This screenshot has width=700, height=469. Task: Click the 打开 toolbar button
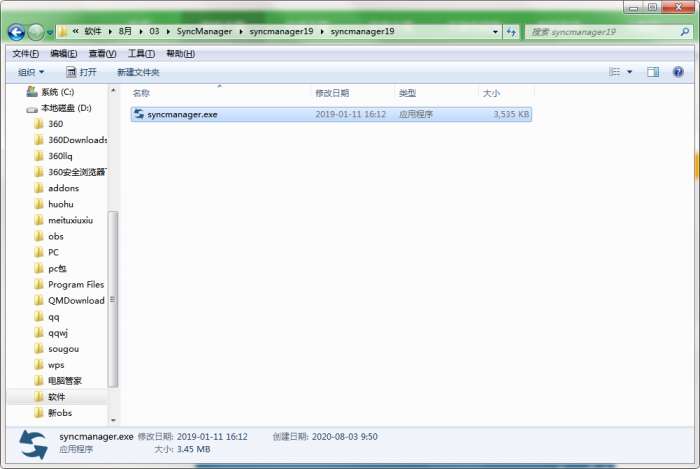[81, 72]
